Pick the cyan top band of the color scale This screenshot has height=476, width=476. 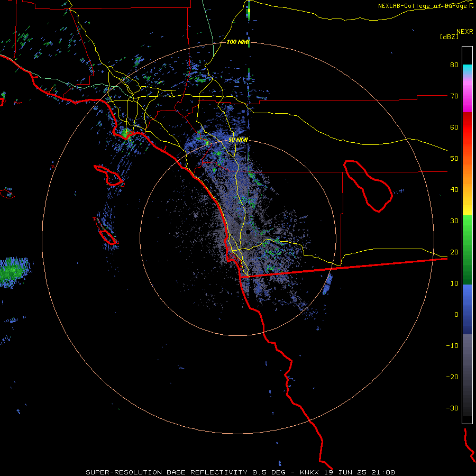(467, 70)
